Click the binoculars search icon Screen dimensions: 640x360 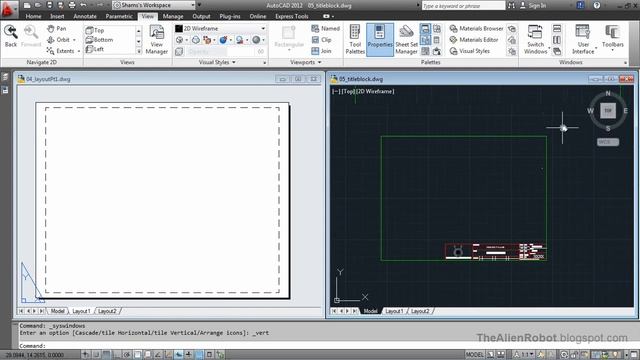(x=511, y=5)
